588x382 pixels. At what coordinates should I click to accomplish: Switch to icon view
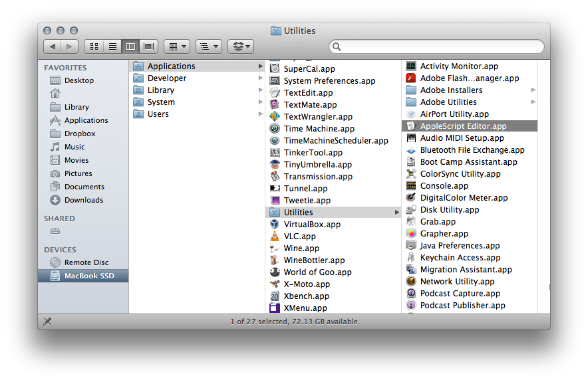coord(94,47)
